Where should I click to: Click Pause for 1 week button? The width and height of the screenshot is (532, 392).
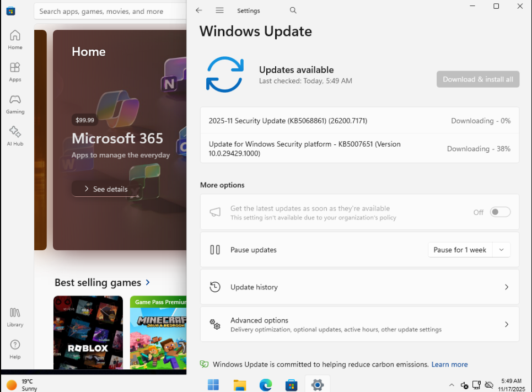click(460, 250)
